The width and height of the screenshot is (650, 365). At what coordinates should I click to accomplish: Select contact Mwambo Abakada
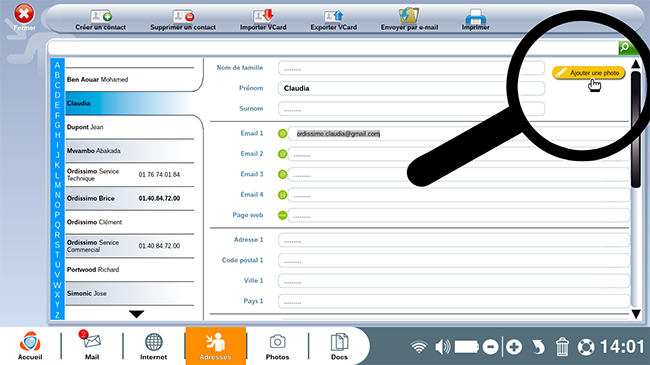pos(130,151)
